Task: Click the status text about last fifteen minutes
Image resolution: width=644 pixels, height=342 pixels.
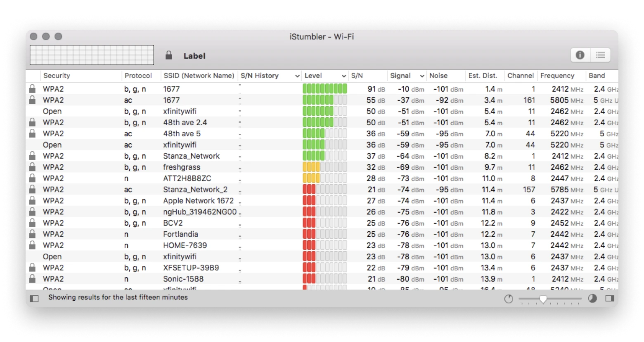Action: pyautogui.click(x=118, y=297)
